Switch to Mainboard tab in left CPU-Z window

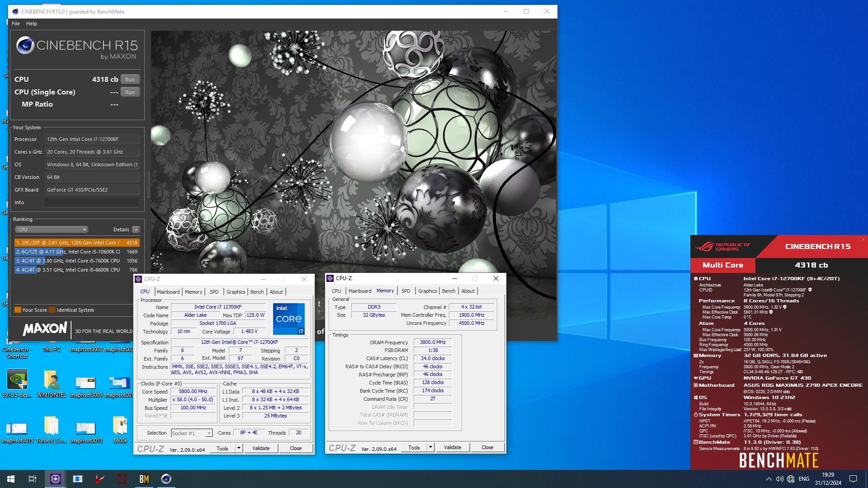[x=168, y=292]
